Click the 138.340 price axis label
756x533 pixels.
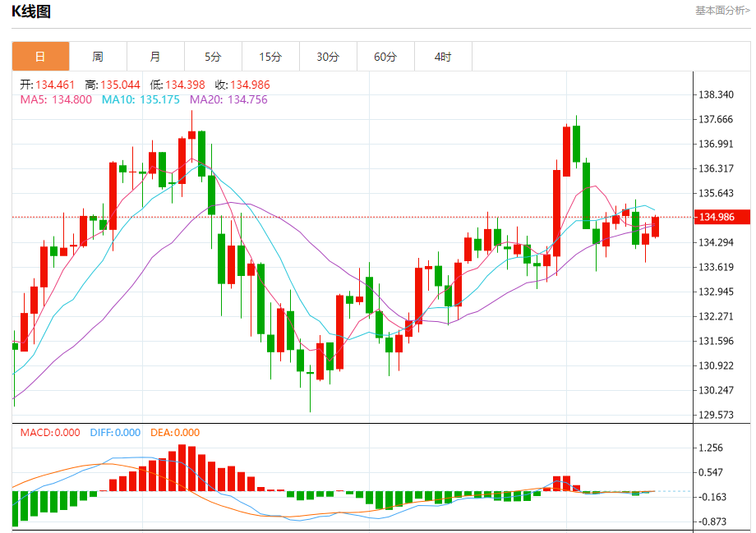tap(716, 94)
